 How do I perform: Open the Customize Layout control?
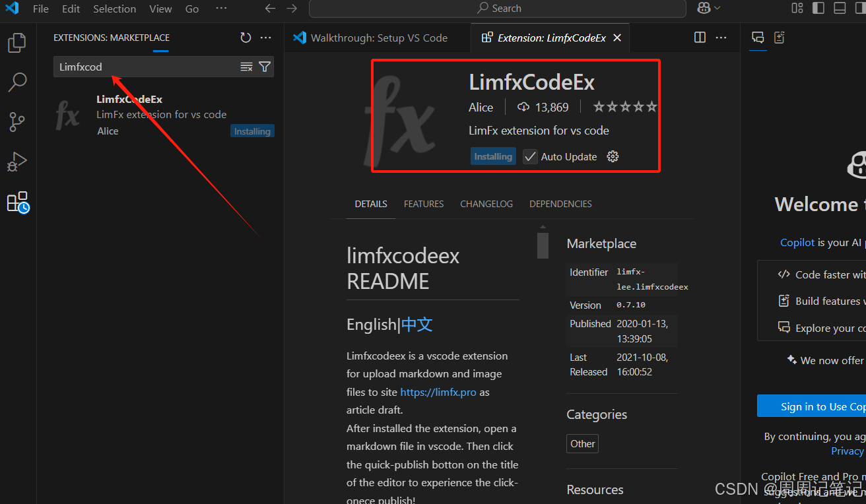pos(797,8)
